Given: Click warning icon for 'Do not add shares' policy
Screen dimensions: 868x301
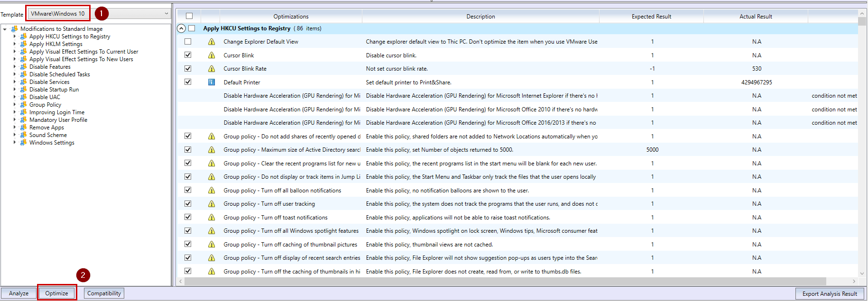Looking at the screenshot, I should [x=212, y=137].
